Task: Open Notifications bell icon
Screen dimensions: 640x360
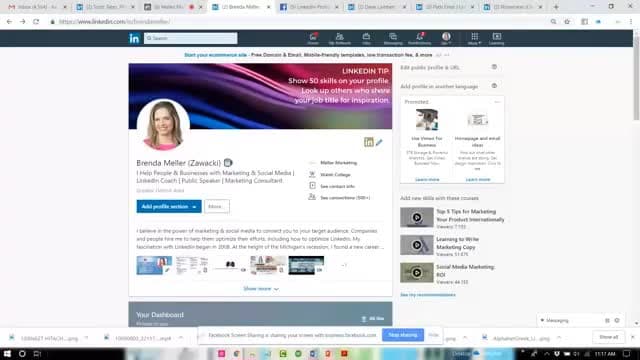Action: pyautogui.click(x=420, y=38)
